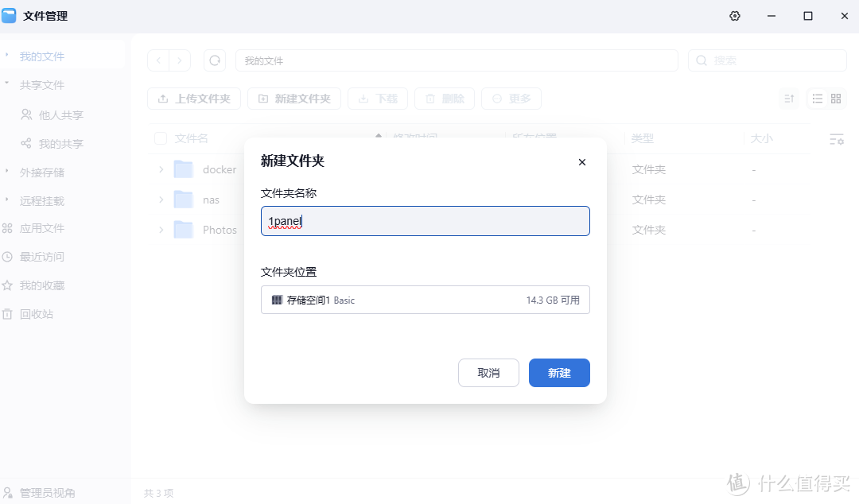Expand the nas folder row
This screenshot has height=504, width=859.
pyautogui.click(x=161, y=200)
